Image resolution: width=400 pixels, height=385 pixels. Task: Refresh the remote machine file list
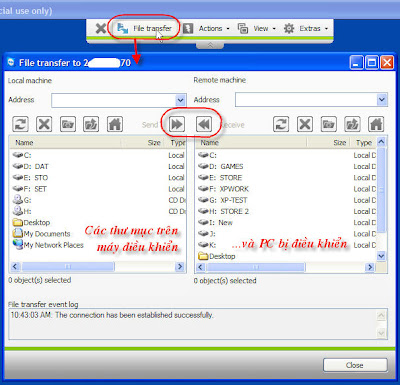(281, 124)
